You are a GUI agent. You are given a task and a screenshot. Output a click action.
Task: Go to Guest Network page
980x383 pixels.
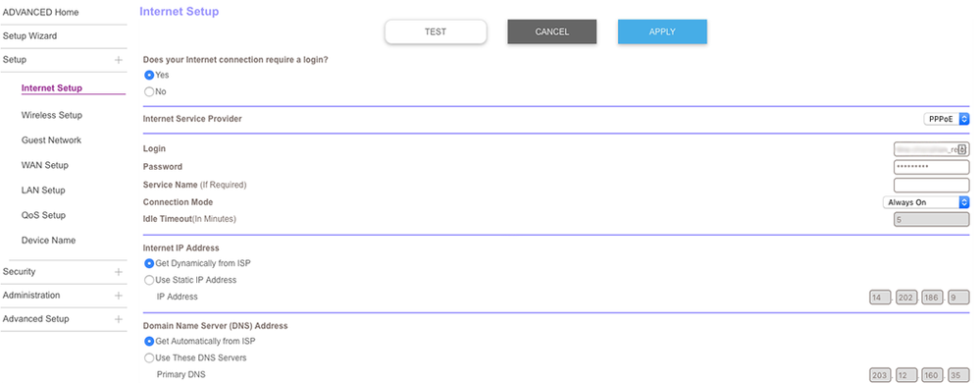pos(51,140)
